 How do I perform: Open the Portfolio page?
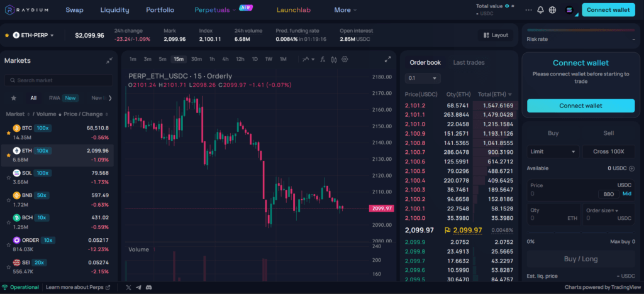click(160, 10)
